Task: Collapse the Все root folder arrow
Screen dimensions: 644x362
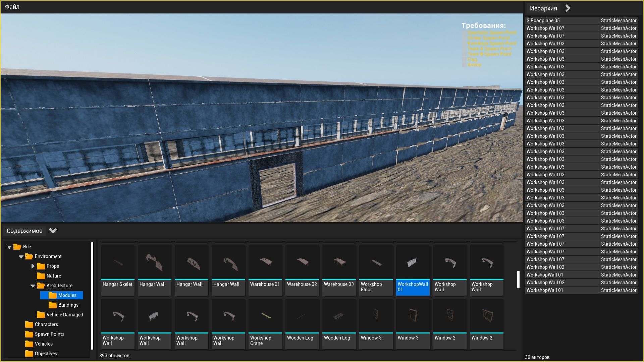Action: point(9,247)
